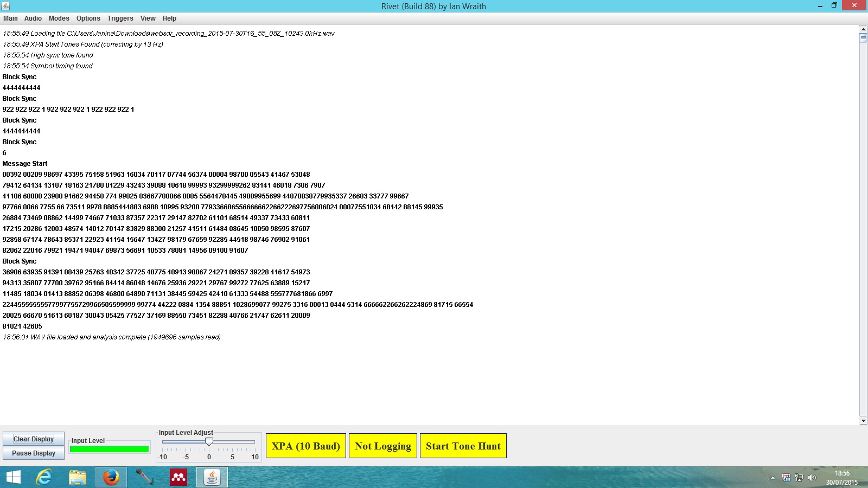Open Firefox from the taskbar

[111, 477]
